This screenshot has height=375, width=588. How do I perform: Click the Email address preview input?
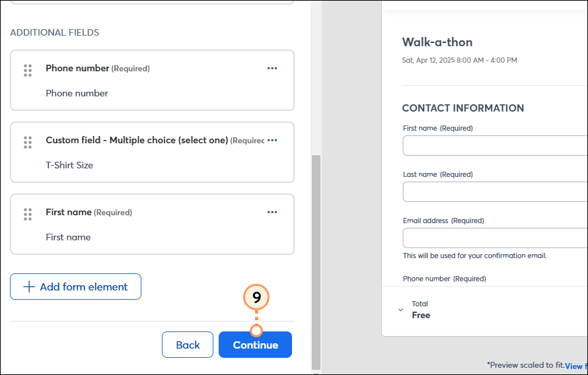pos(495,238)
